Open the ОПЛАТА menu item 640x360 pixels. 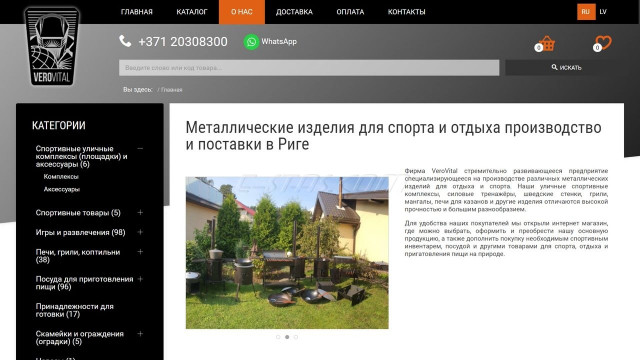[350, 12]
